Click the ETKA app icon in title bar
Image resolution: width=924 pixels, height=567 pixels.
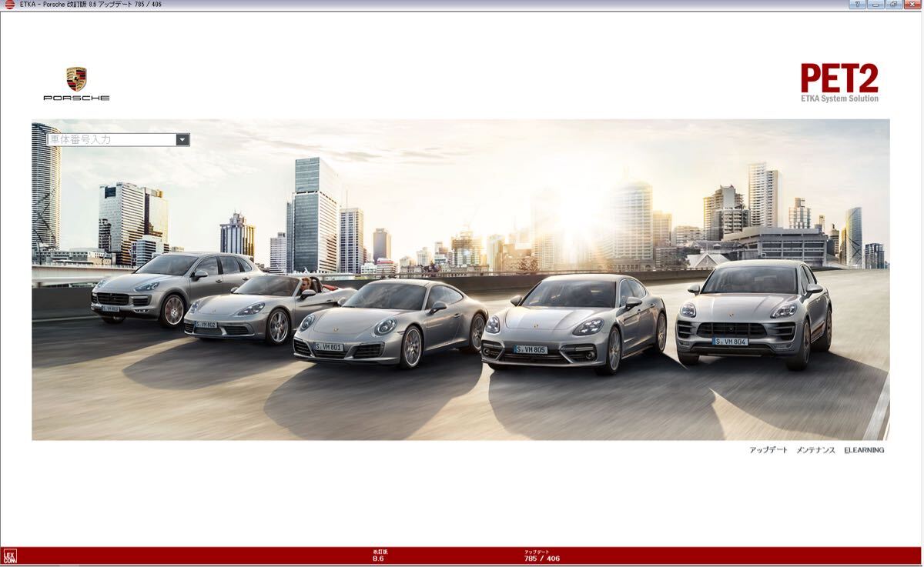(9, 5)
